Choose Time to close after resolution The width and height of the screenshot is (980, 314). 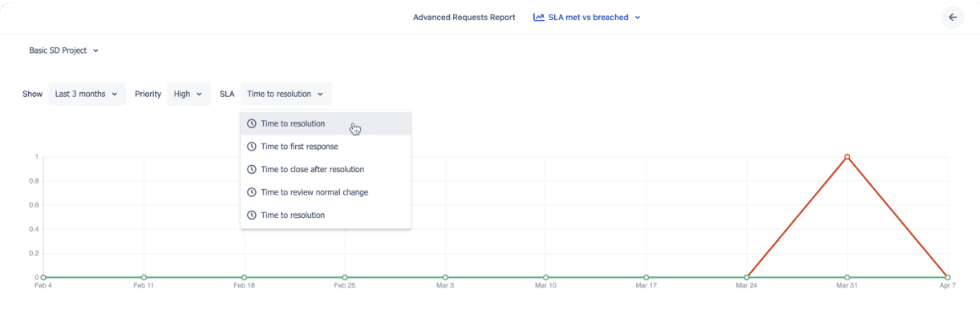[326, 170]
